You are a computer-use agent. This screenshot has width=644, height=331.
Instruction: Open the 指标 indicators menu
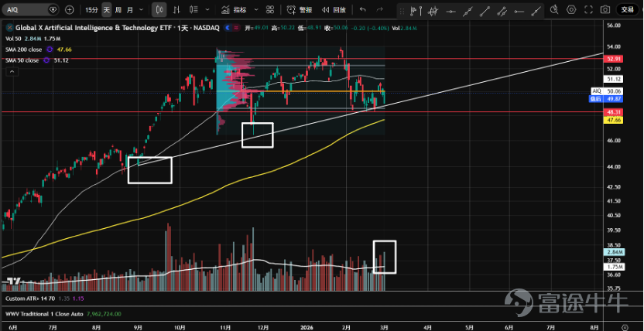(234, 9)
